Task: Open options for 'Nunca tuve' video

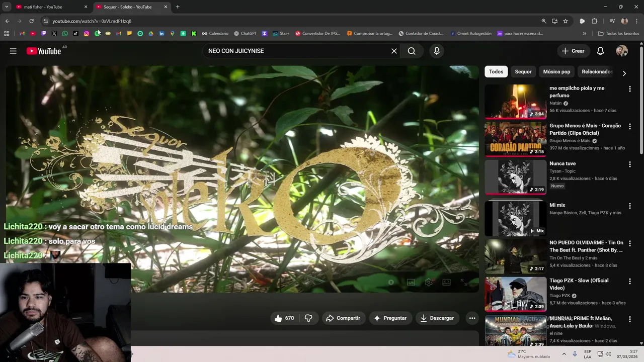Action: (629, 164)
